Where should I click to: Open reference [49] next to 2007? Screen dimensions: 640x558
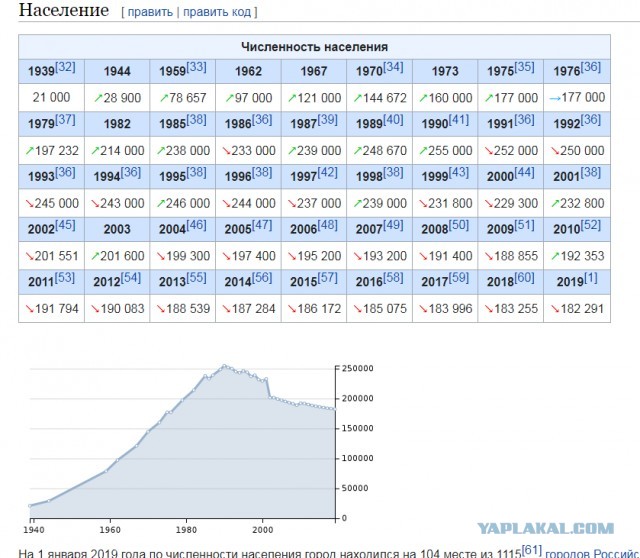393,225
